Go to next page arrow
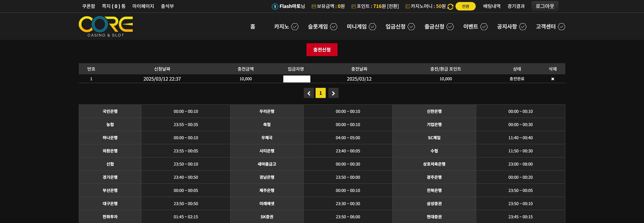The height and width of the screenshot is (223, 644). click(x=333, y=93)
